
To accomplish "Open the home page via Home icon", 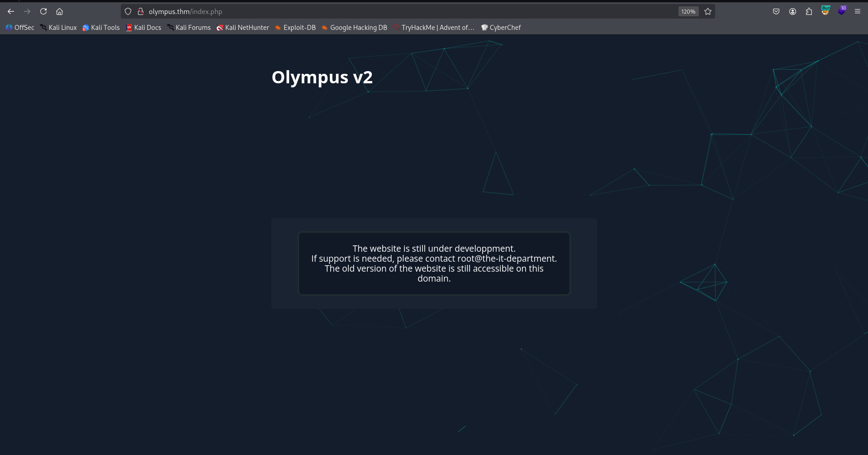I will coord(59,11).
